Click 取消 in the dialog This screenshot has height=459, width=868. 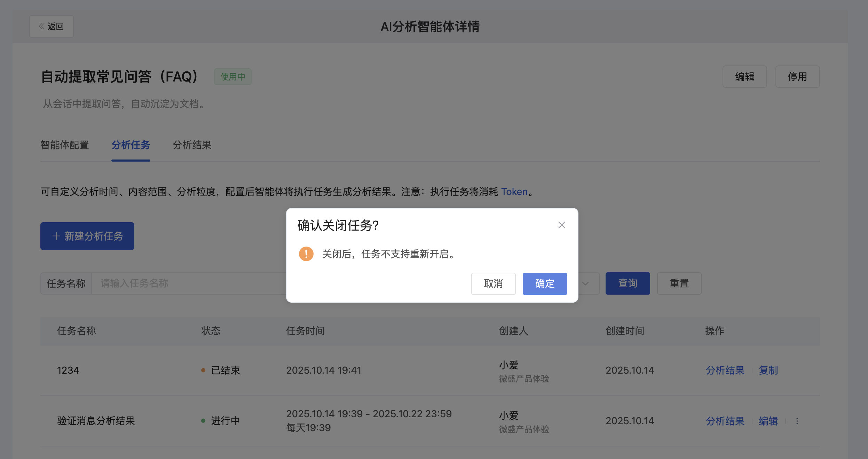[x=493, y=283]
